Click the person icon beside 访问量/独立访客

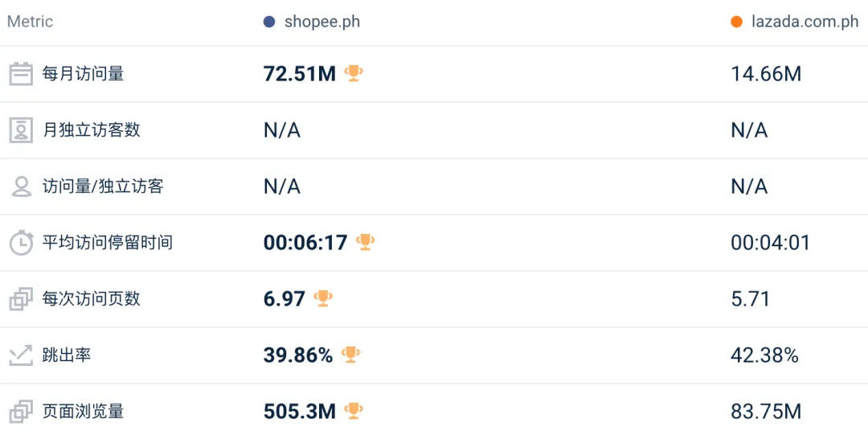tap(21, 187)
